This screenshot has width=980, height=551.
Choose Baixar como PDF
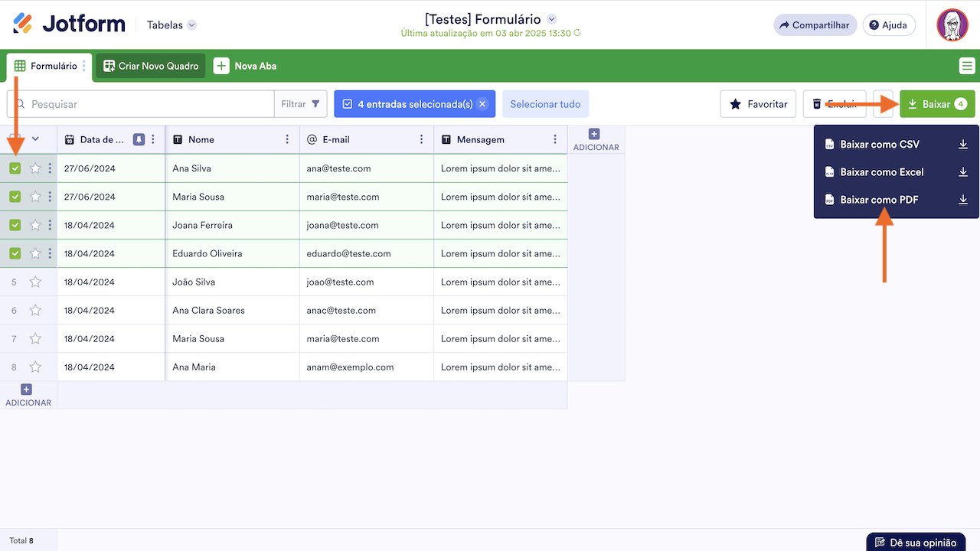[896, 200]
